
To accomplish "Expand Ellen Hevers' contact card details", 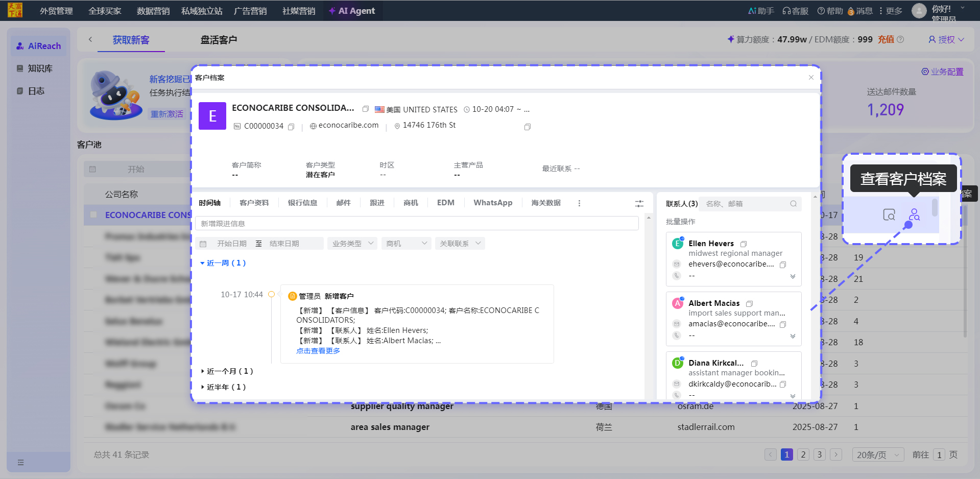I will (x=793, y=276).
